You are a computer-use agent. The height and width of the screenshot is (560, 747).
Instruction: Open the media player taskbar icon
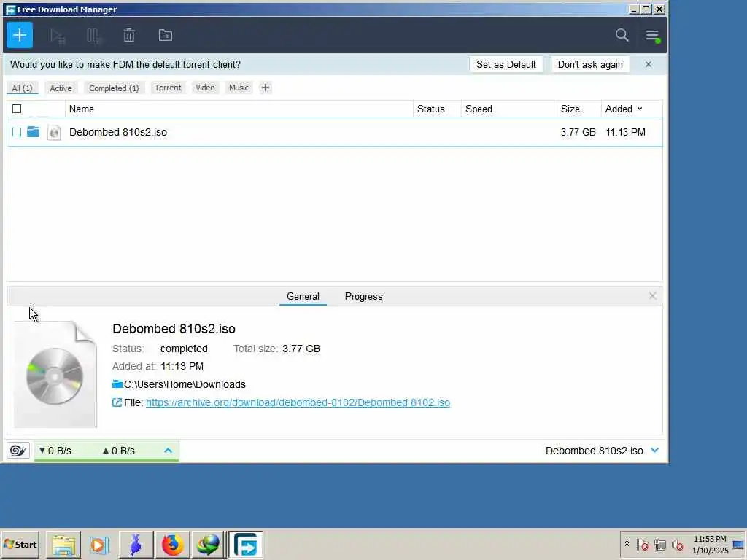(99, 544)
